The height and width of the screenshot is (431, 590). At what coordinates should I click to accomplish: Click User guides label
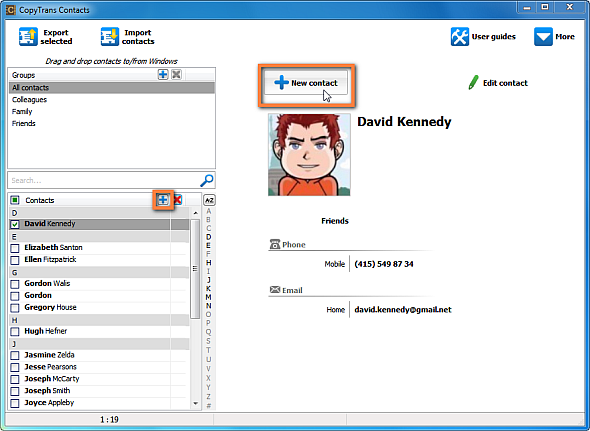point(493,37)
